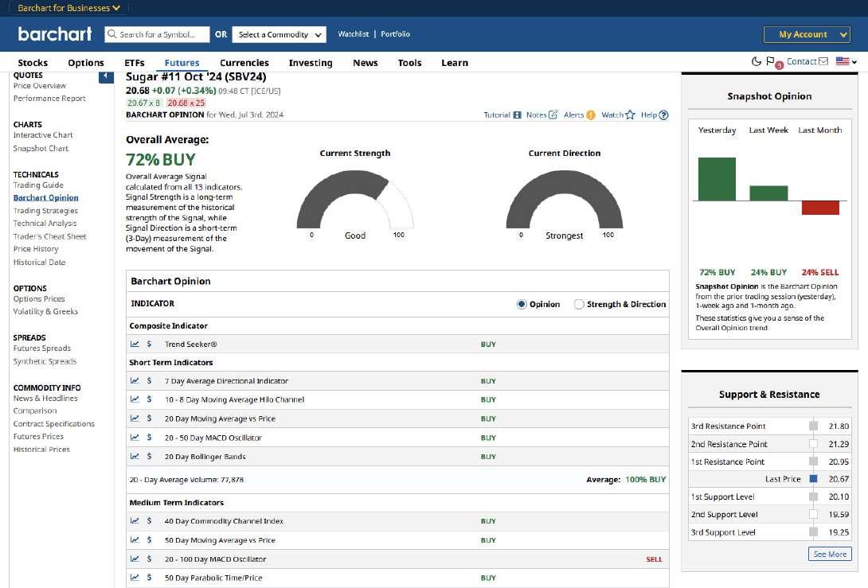Open chart icon for 20 - 50 Day MACD Oscillator
868x588 pixels.
[135, 437]
